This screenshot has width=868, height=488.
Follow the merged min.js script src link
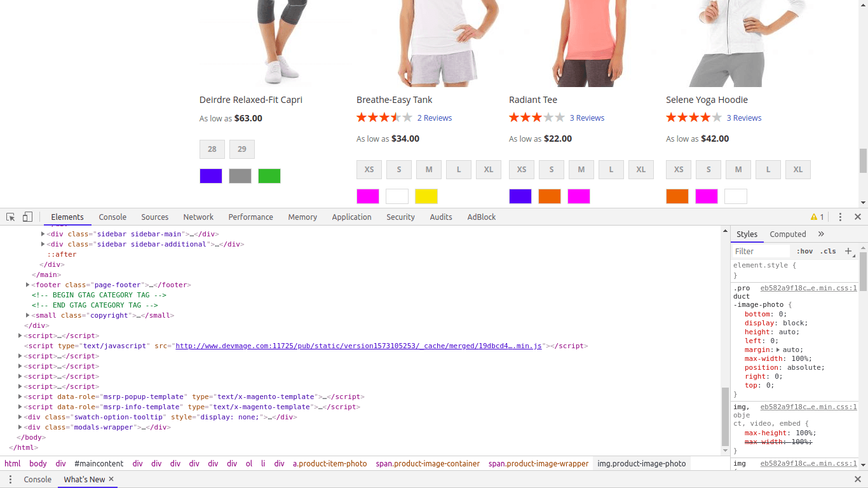pos(359,346)
